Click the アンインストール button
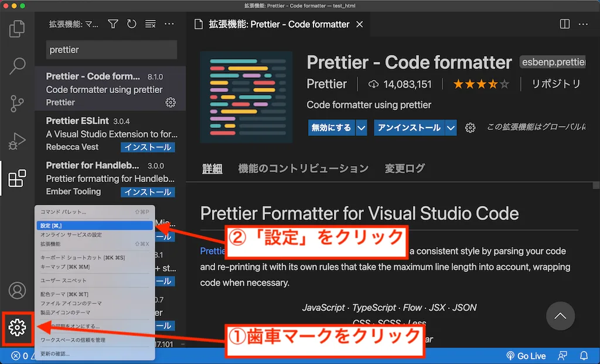Screen dimensions: 600x364 [x=409, y=128]
